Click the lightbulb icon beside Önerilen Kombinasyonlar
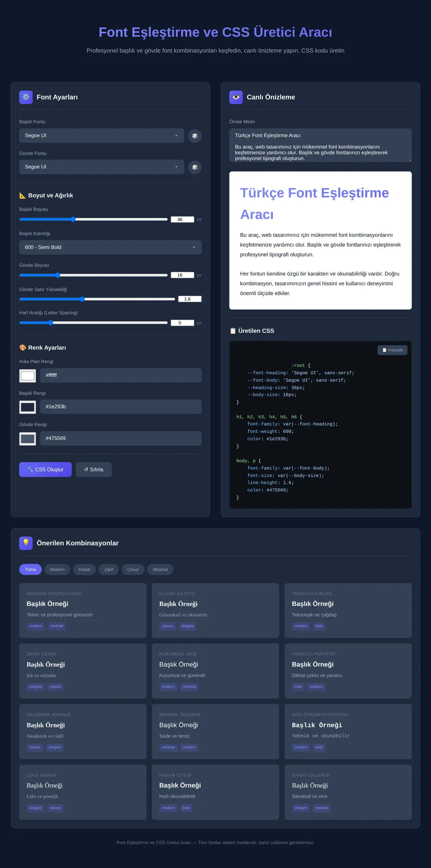 (x=26, y=543)
